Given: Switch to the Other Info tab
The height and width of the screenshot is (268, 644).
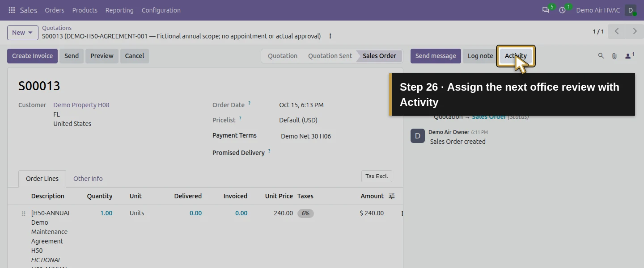Looking at the screenshot, I should tap(88, 179).
